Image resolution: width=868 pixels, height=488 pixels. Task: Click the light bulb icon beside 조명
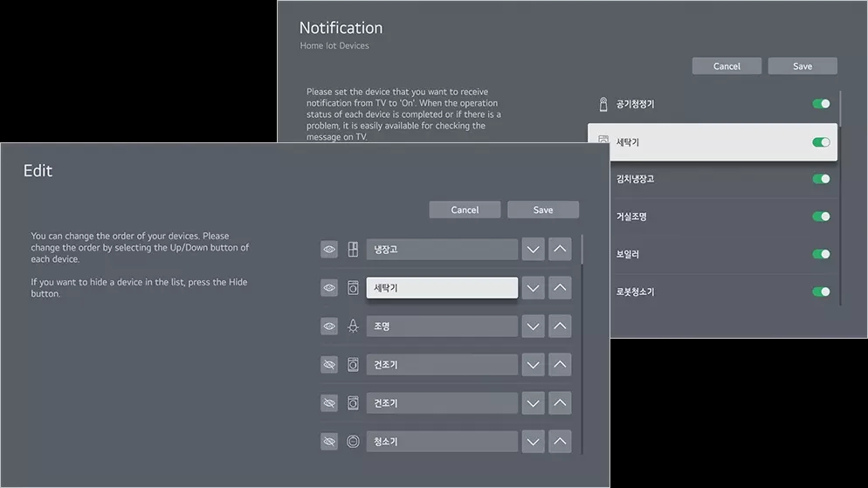click(353, 326)
